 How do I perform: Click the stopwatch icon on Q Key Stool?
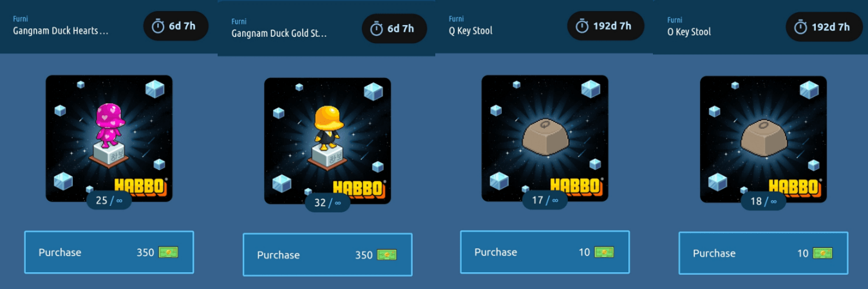point(582,26)
